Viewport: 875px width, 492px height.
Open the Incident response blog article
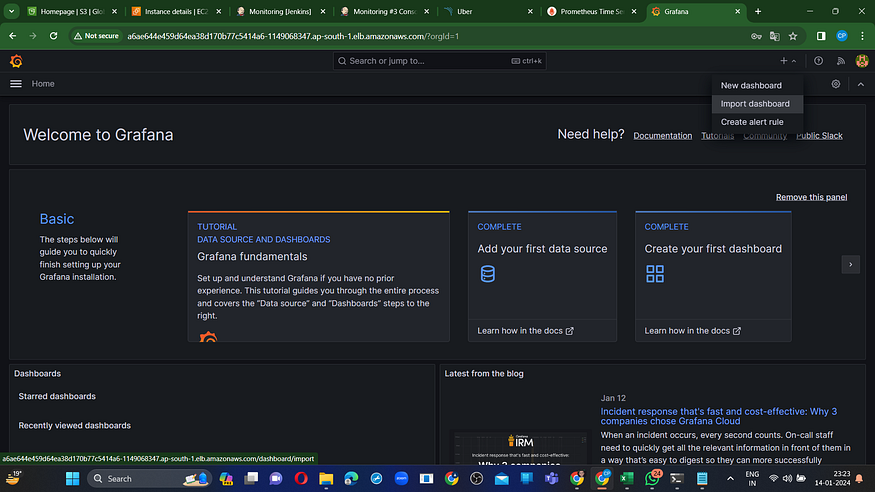click(718, 416)
